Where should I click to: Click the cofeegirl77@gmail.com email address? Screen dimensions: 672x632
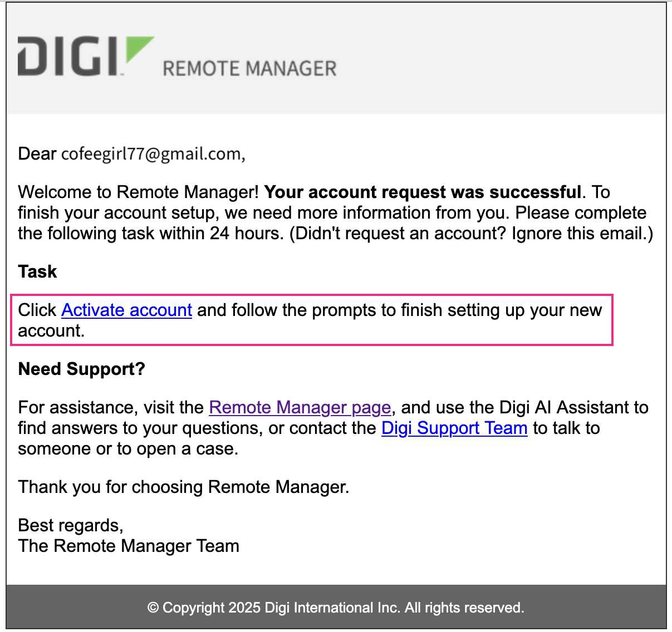pos(151,154)
